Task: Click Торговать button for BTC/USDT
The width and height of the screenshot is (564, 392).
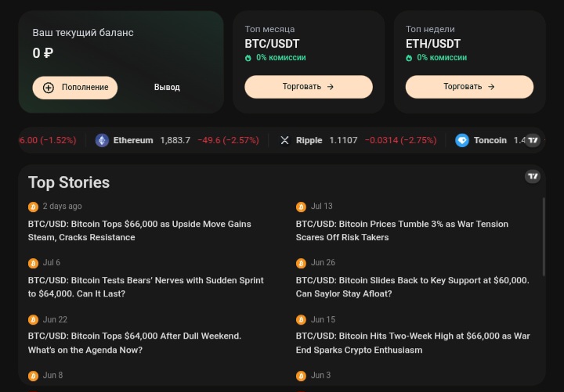Action: (x=309, y=87)
